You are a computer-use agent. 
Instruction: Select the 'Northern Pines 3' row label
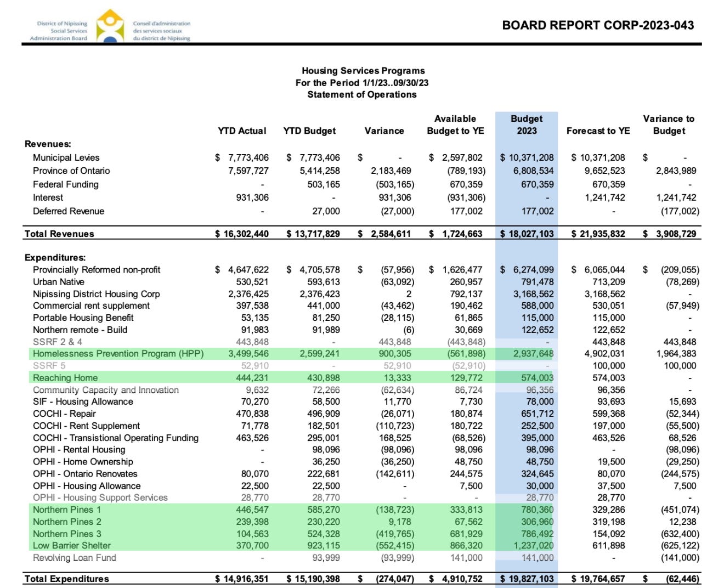67,534
